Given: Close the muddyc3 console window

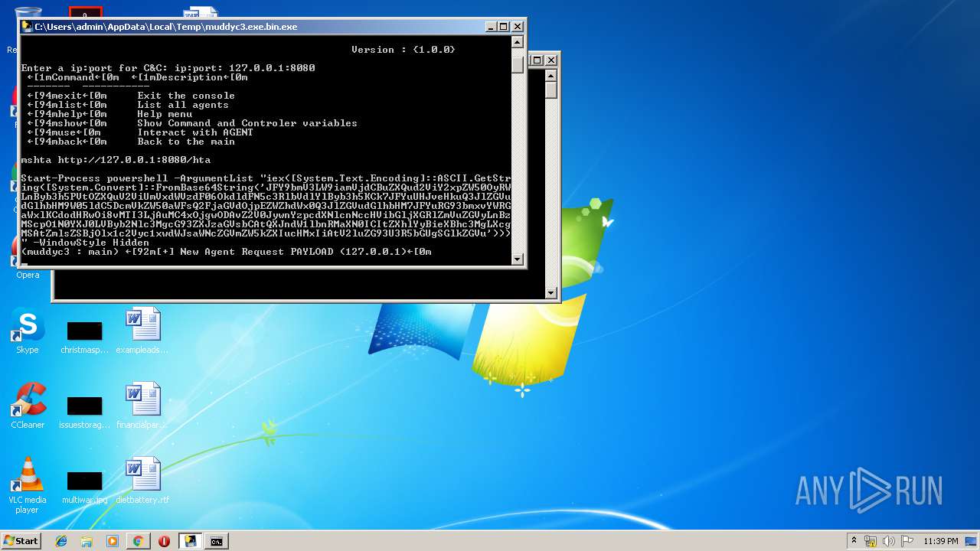Looking at the screenshot, I should coord(517,27).
